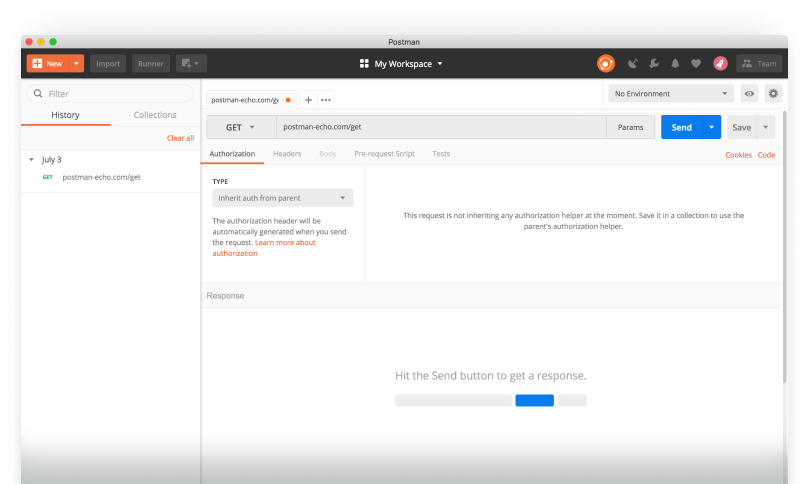Open the notifications bell
The height and width of the screenshot is (484, 810).
click(675, 64)
